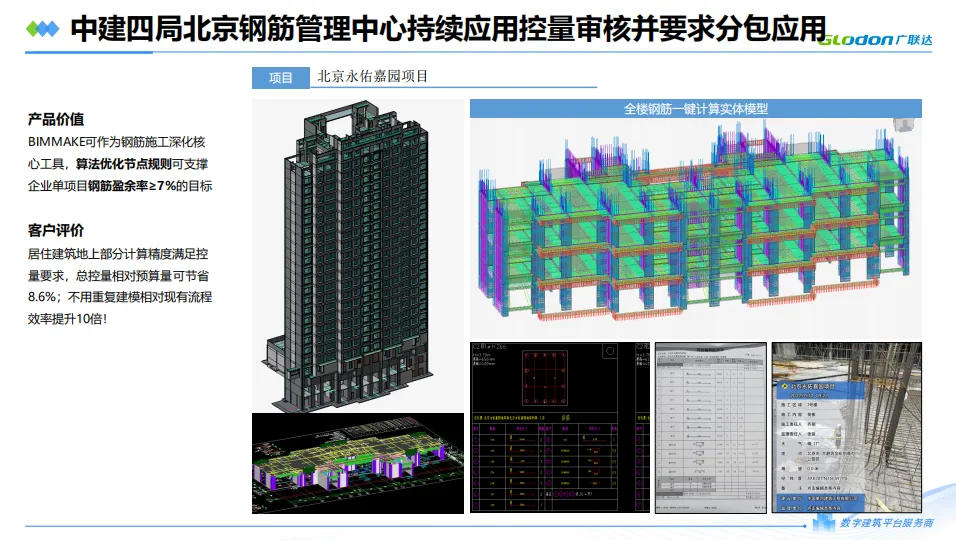Click the blue-green diamond icon beside the title
956x540 pixels.
[43, 28]
